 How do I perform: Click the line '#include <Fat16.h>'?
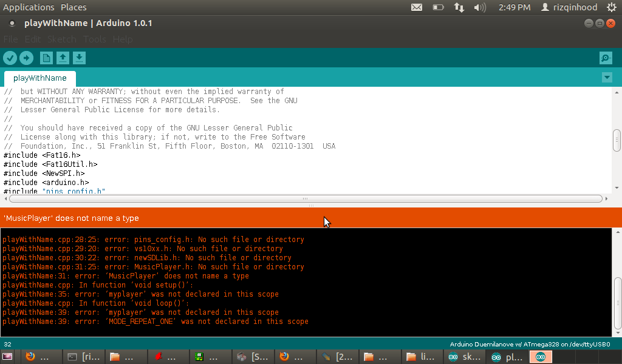(x=42, y=155)
